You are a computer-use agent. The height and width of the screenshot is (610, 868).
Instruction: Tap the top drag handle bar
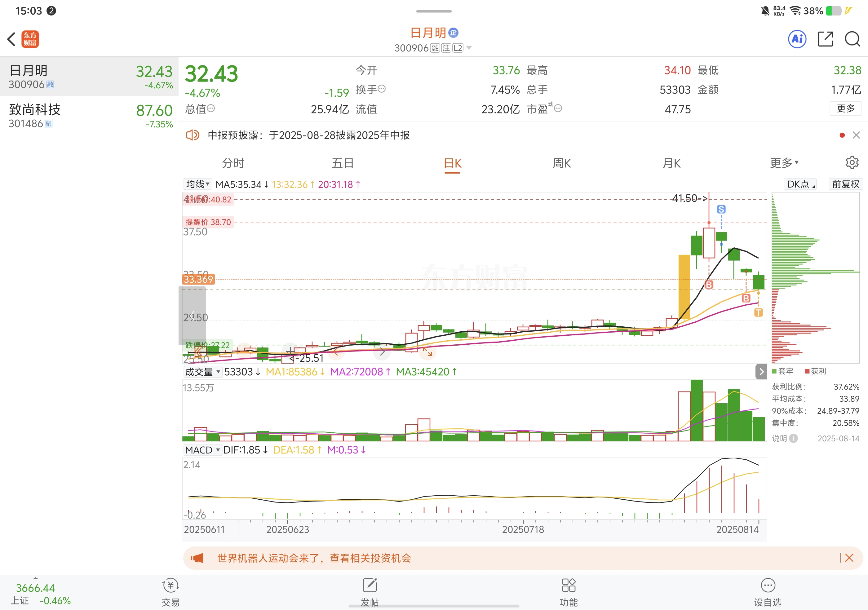click(434, 11)
